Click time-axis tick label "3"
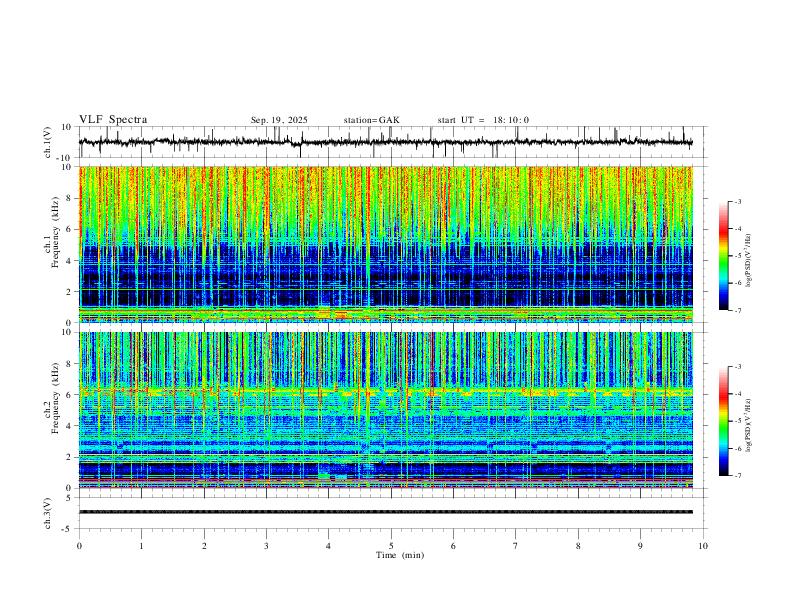This screenshot has height=612, width=792. tap(266, 546)
